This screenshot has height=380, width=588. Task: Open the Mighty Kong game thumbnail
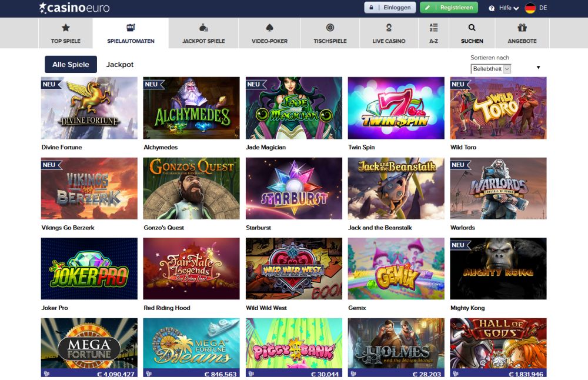pos(499,269)
